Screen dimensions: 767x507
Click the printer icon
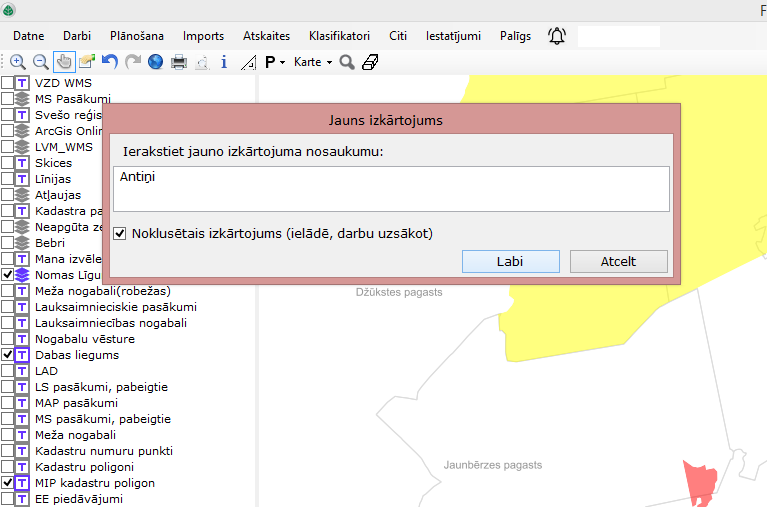179,62
